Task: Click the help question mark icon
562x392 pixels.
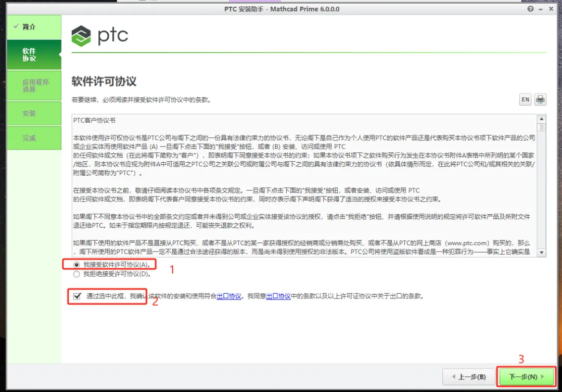Action: 530,9
